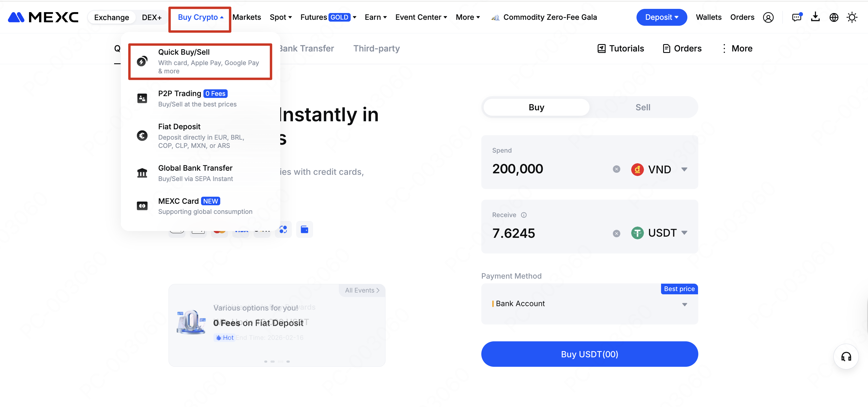Open the language globe icon
The width and height of the screenshot is (868, 407).
834,17
